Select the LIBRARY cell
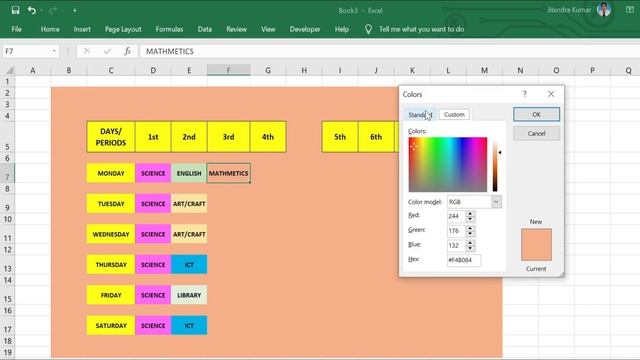The height and width of the screenshot is (360, 640). (x=189, y=295)
